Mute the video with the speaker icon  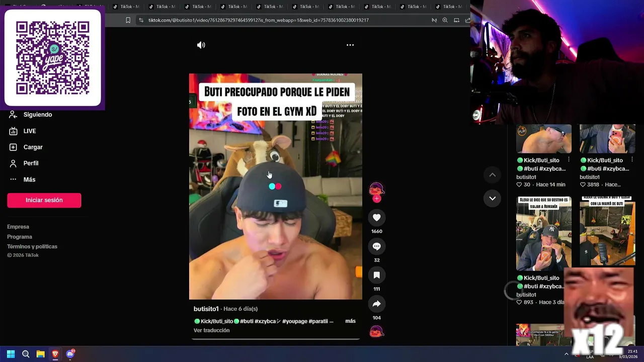(201, 45)
